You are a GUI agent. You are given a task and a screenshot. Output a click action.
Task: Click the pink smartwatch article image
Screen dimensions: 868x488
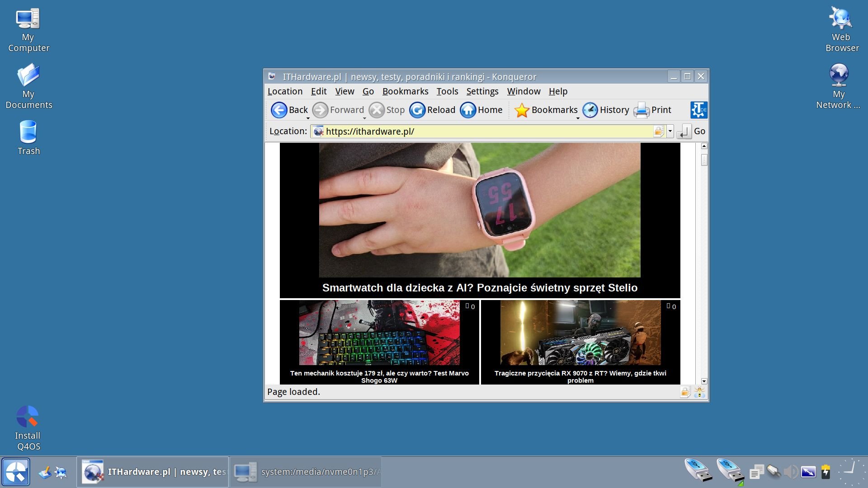coord(480,210)
